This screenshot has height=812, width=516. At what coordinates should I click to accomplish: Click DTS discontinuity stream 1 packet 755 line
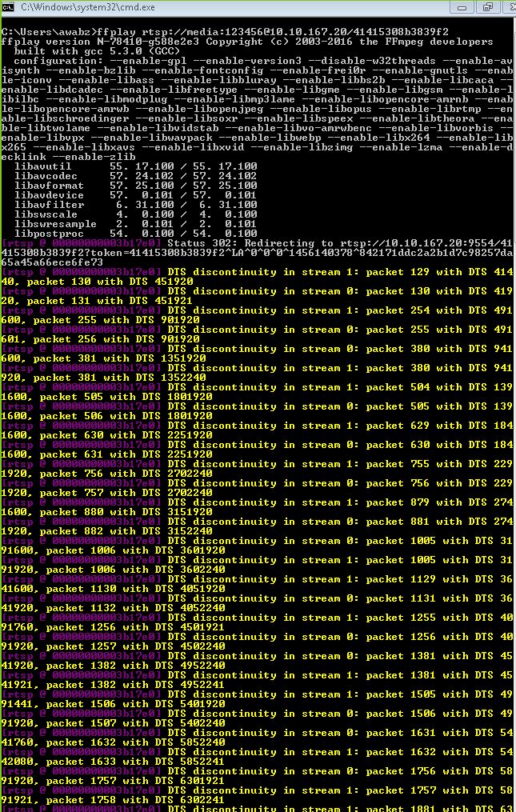point(257,463)
